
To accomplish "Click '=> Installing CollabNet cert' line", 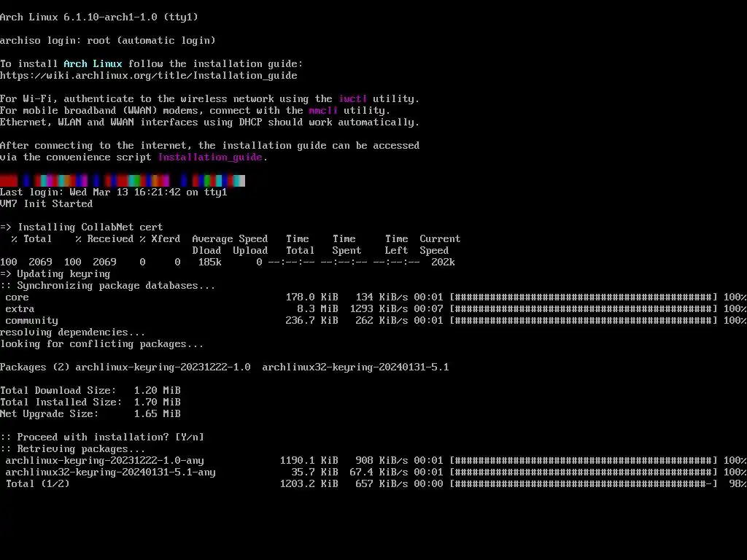I will [82, 227].
